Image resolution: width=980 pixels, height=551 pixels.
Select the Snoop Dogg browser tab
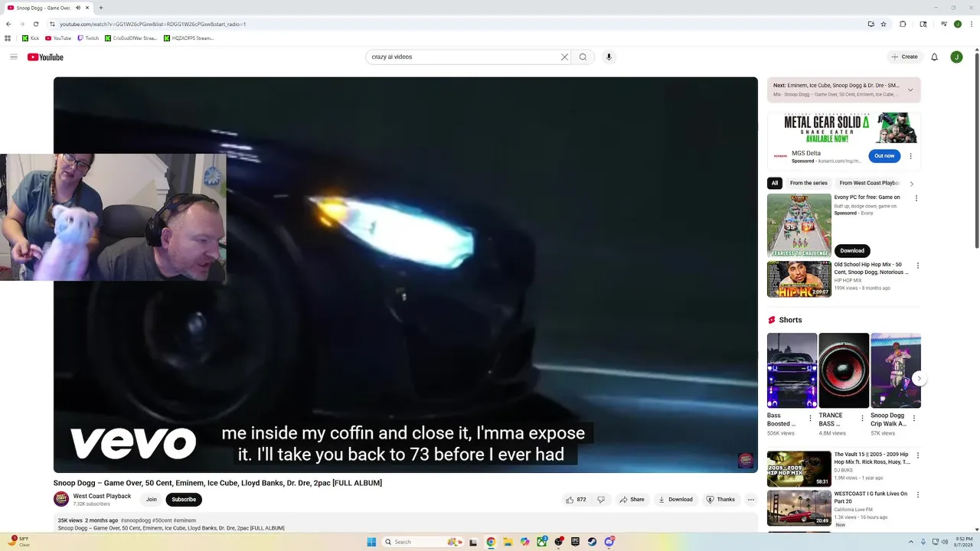coord(47,8)
